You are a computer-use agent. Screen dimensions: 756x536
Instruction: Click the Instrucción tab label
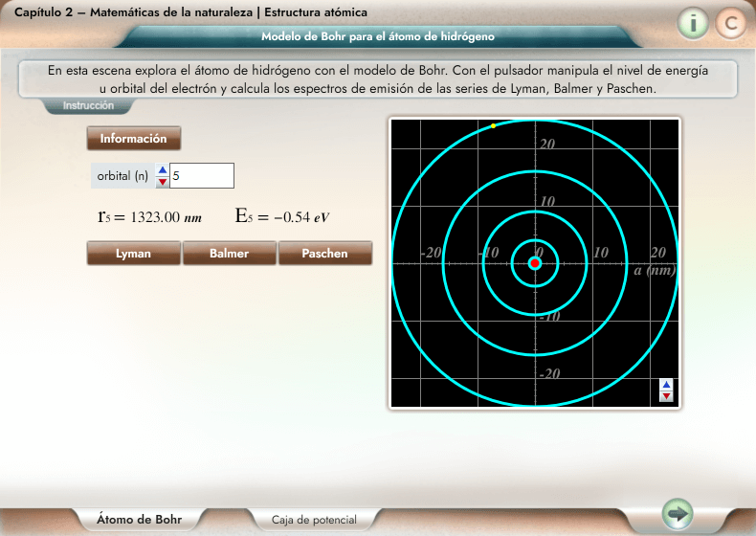88,105
